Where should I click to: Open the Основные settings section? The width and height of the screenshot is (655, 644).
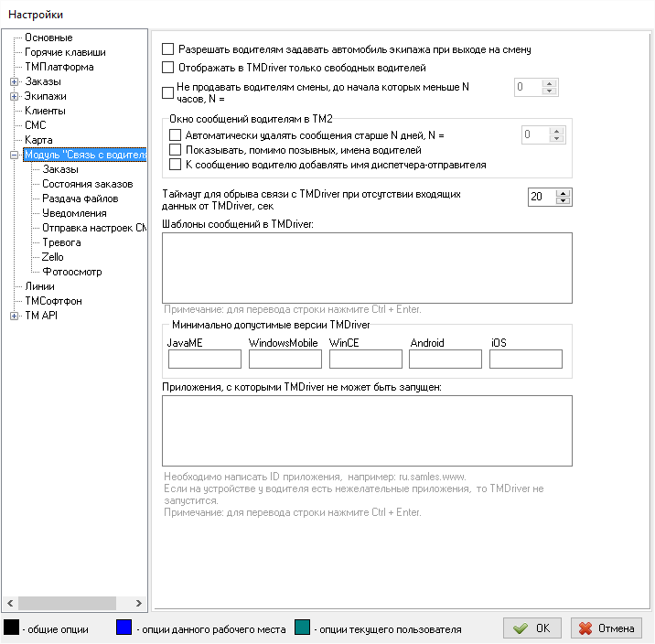point(48,38)
